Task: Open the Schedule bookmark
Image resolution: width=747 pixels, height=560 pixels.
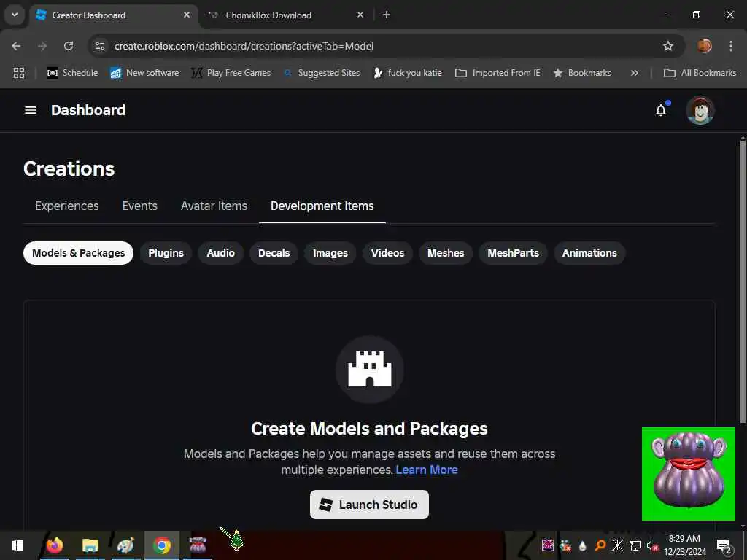Action: point(72,73)
